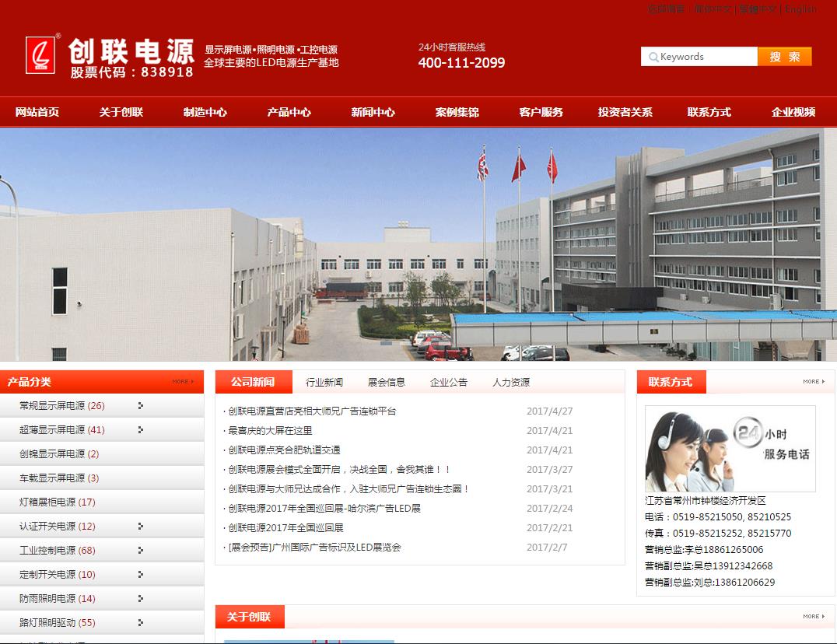Click MORE in 关于创联 section header
This screenshot has width=837, height=644.
[814, 616]
